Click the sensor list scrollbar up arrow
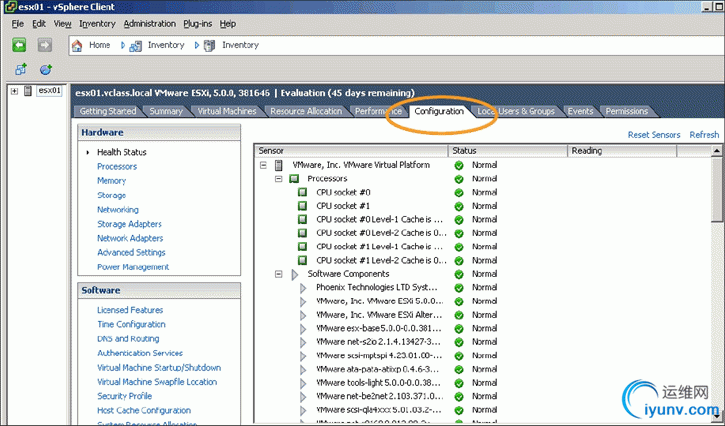Image resolution: width=725 pixels, height=426 pixels. (x=717, y=151)
